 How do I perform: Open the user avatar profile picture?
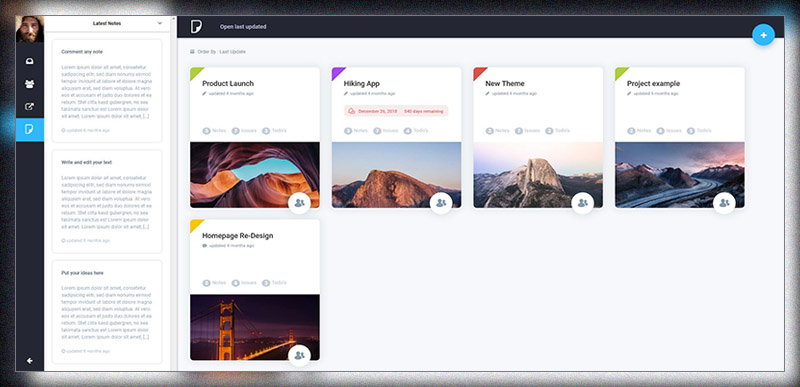tap(30, 29)
